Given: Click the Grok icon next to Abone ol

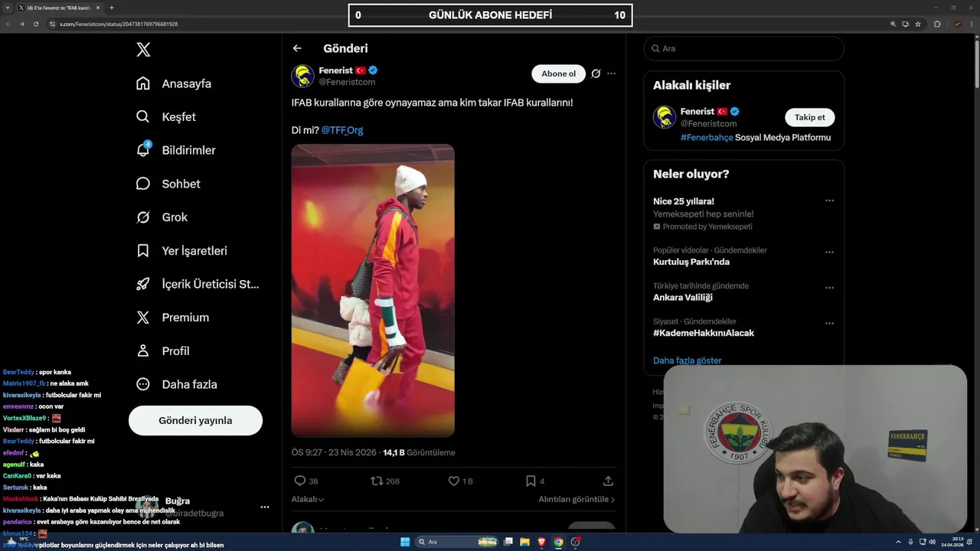Looking at the screenshot, I should pyautogui.click(x=596, y=73).
